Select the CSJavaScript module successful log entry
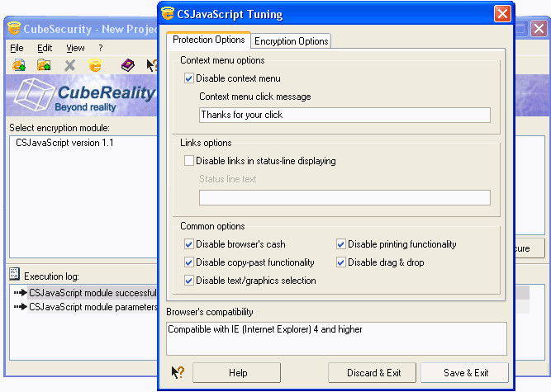551x392 pixels. point(93,293)
